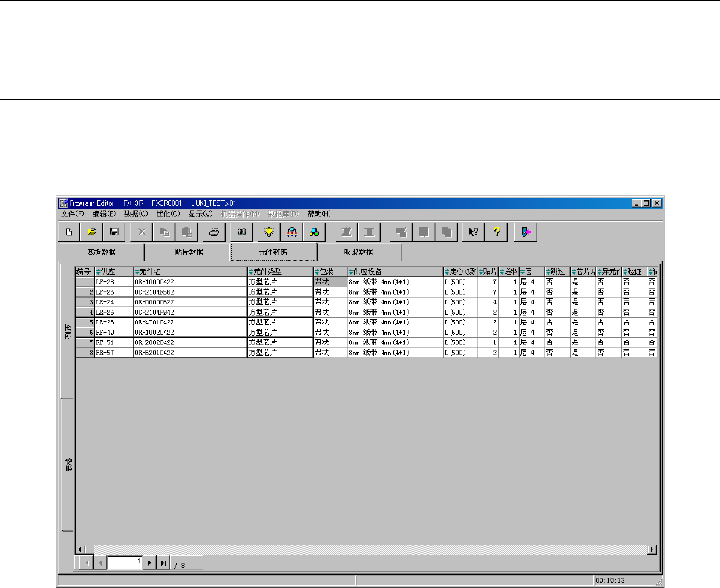The width and height of the screenshot is (720, 588).
Task: Select cell LF-26 in row 2
Action: tap(114, 293)
